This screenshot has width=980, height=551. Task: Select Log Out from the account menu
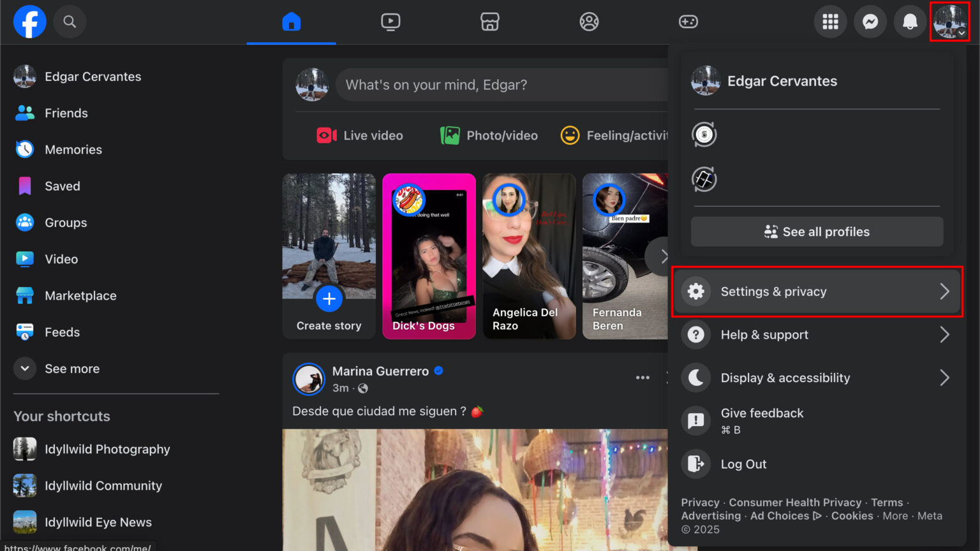(x=743, y=464)
